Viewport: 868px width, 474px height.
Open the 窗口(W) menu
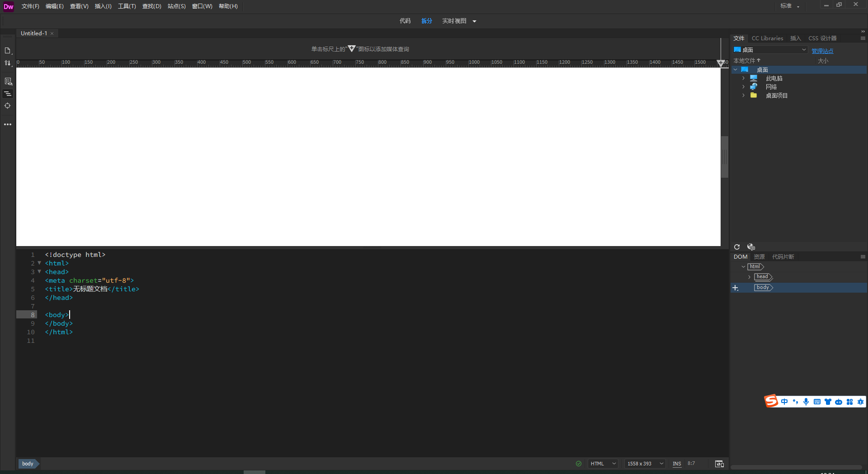pyautogui.click(x=202, y=6)
